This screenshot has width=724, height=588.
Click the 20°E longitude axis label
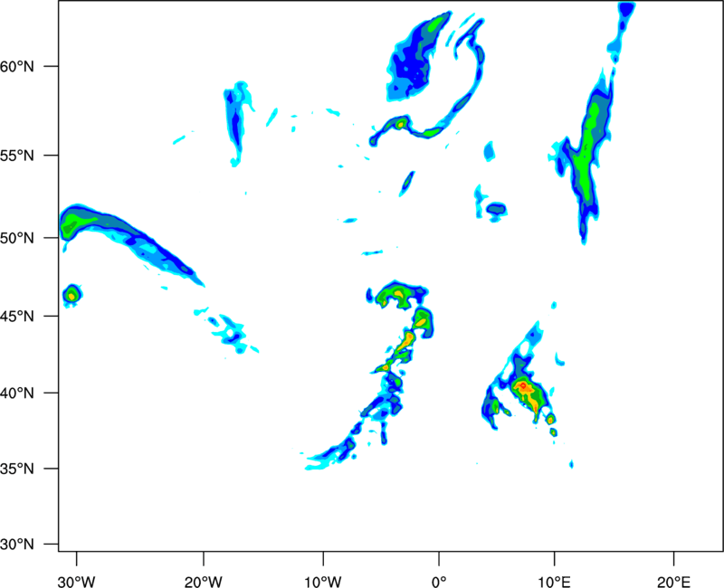[674, 582]
